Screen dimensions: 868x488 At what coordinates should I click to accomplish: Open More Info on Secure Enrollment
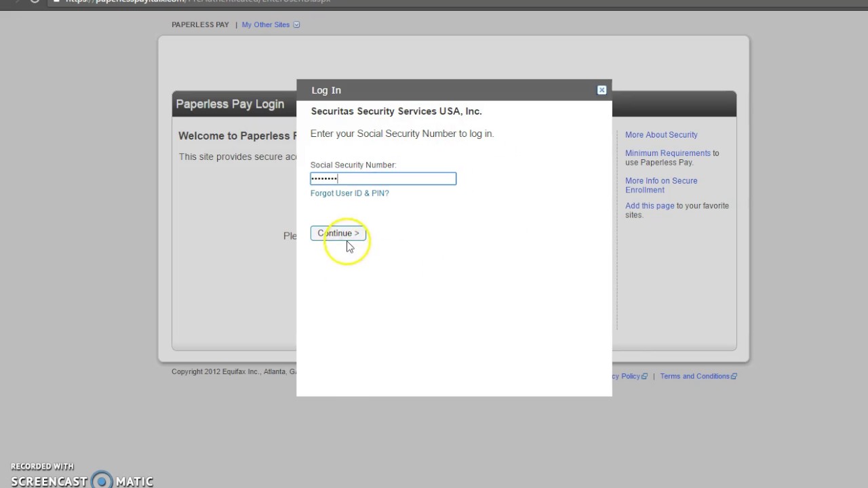coord(661,185)
